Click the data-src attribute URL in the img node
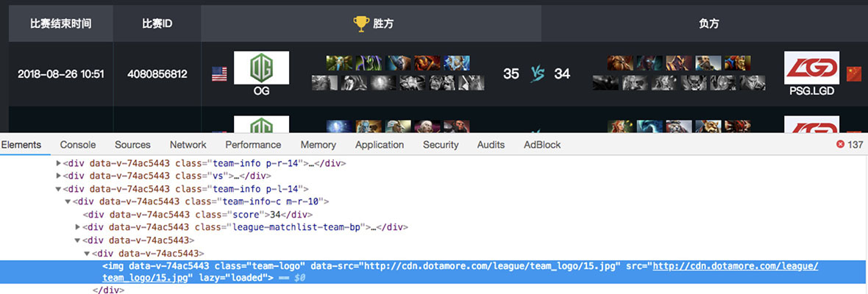The height and width of the screenshot is (294, 868). point(489,266)
